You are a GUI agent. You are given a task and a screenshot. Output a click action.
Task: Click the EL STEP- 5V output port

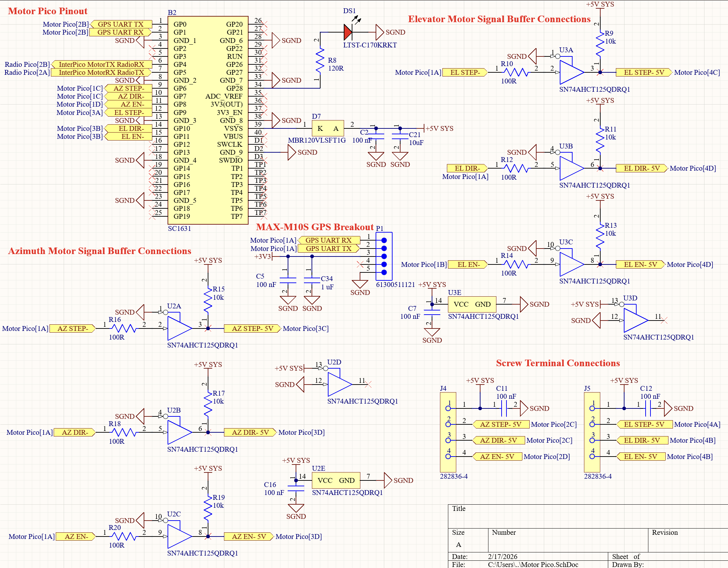tap(643, 72)
